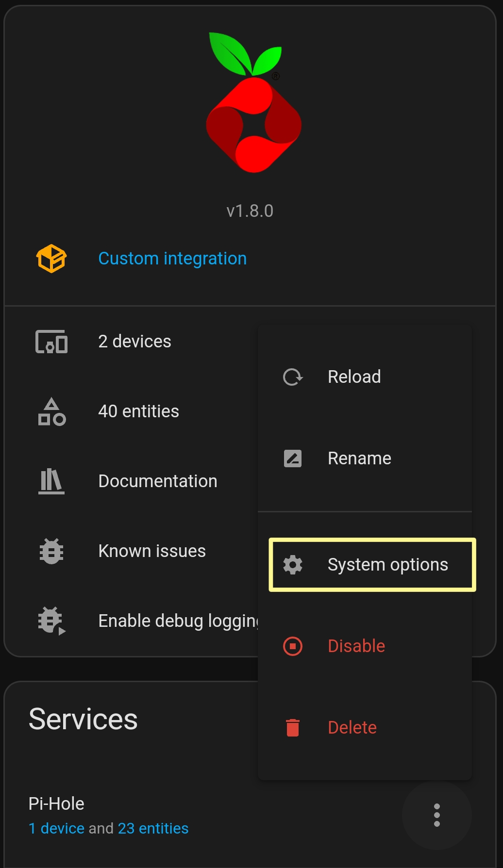
Task: Click the orange custom integration box icon
Action: click(51, 259)
